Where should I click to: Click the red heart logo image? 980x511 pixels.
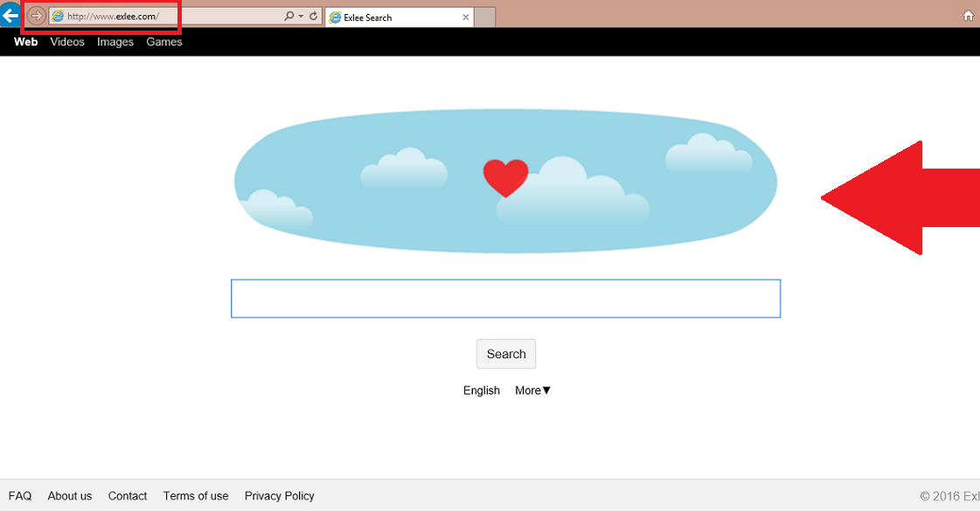click(x=505, y=178)
